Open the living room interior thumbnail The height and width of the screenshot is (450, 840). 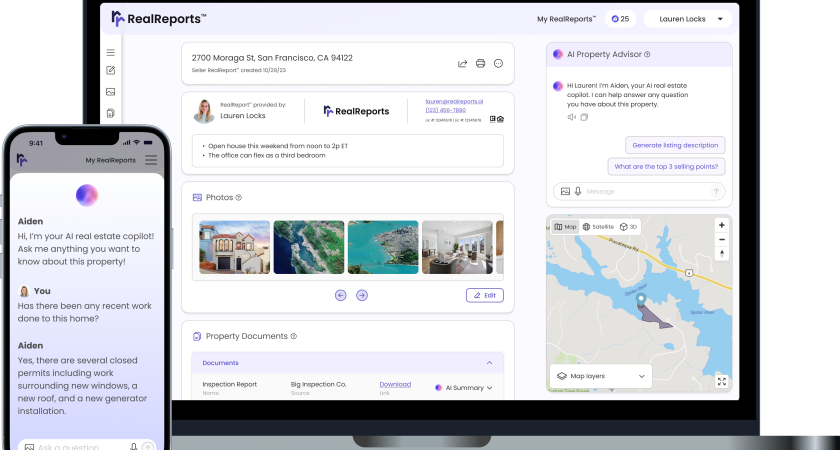457,248
